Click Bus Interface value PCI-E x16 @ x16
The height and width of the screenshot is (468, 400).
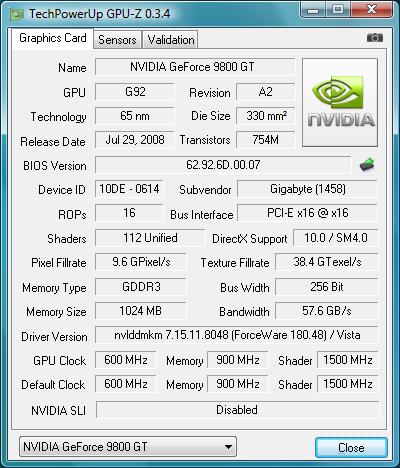point(307,213)
